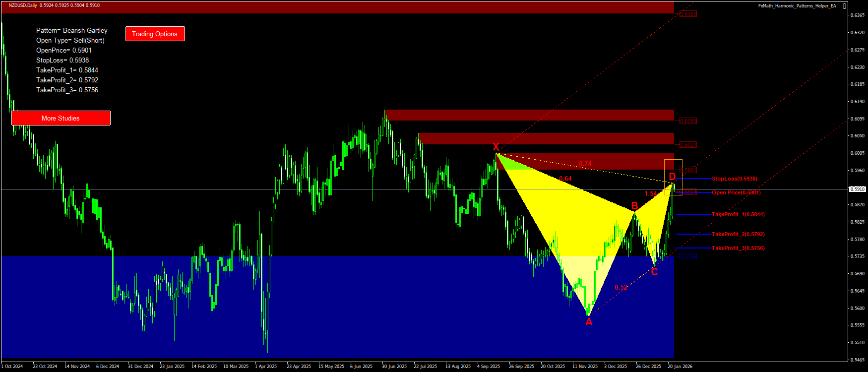Click the expert advisor status icon beside FxMath_Harmonic_Patterns_Helper_EA
This screenshot has height=372, width=868.
click(x=844, y=6)
